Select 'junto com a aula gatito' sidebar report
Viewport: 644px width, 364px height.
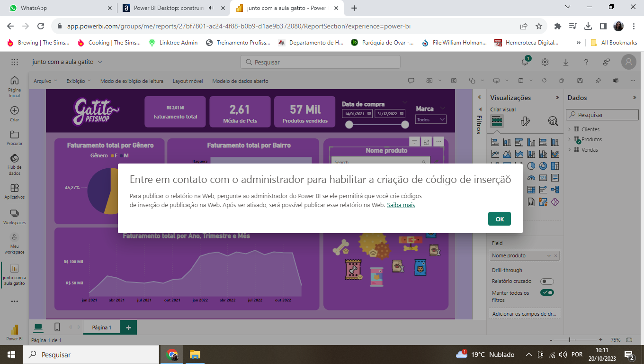[15, 275]
